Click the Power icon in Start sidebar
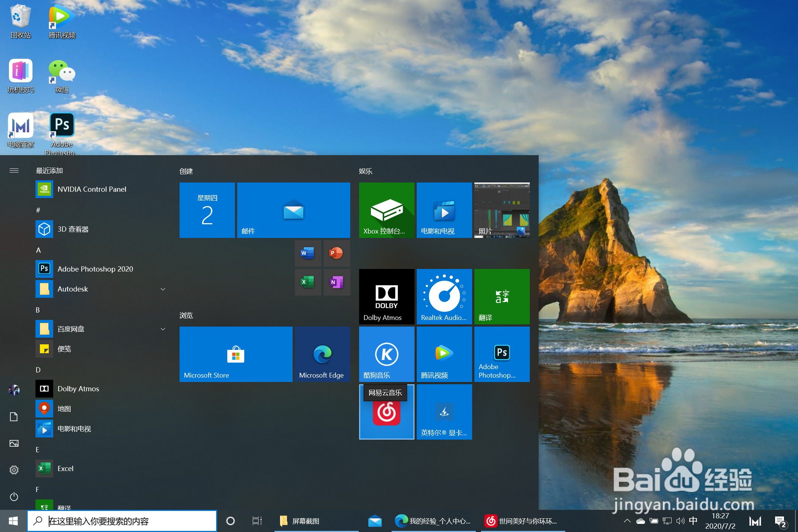The image size is (798, 532). 14,497
